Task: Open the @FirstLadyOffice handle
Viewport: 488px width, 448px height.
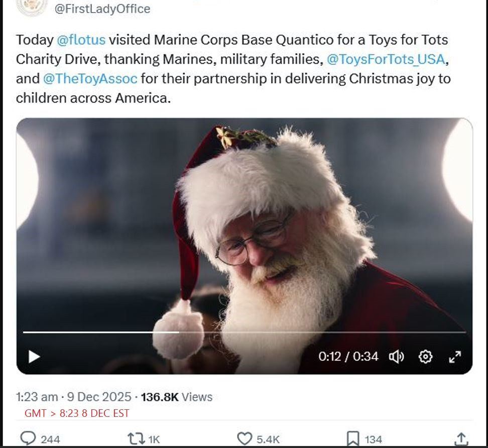Action: click(102, 9)
